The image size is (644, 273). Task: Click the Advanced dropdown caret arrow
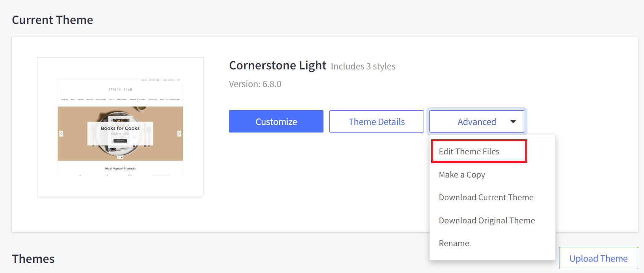point(513,122)
